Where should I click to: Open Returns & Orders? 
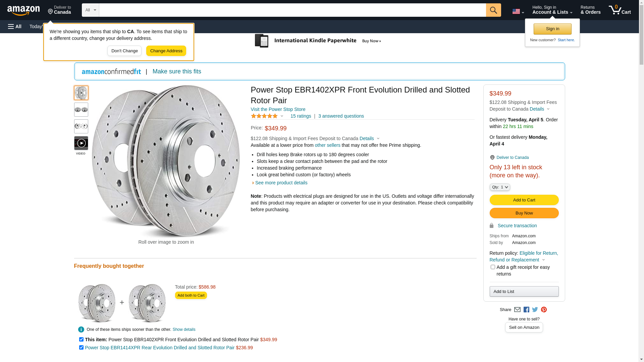[590, 10]
